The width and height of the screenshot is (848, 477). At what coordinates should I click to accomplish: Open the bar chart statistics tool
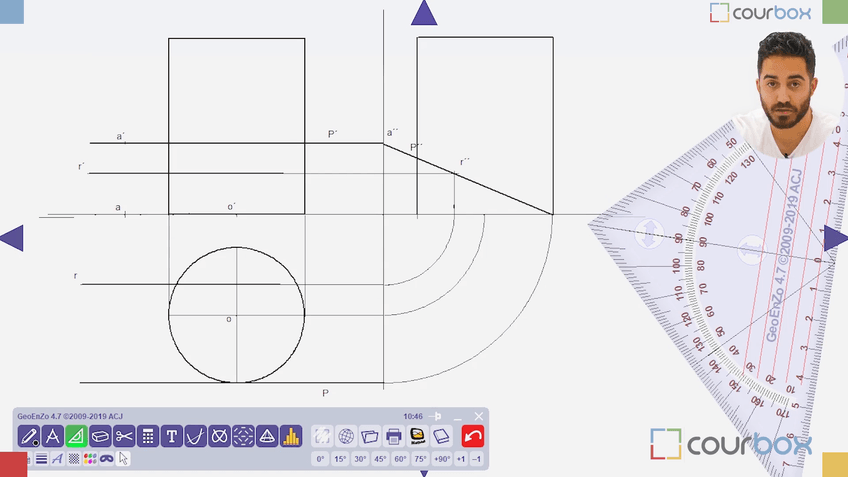click(290, 436)
